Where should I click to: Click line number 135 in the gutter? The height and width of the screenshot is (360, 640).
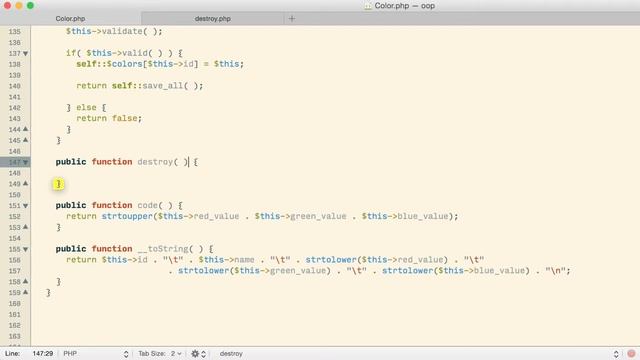click(x=14, y=31)
